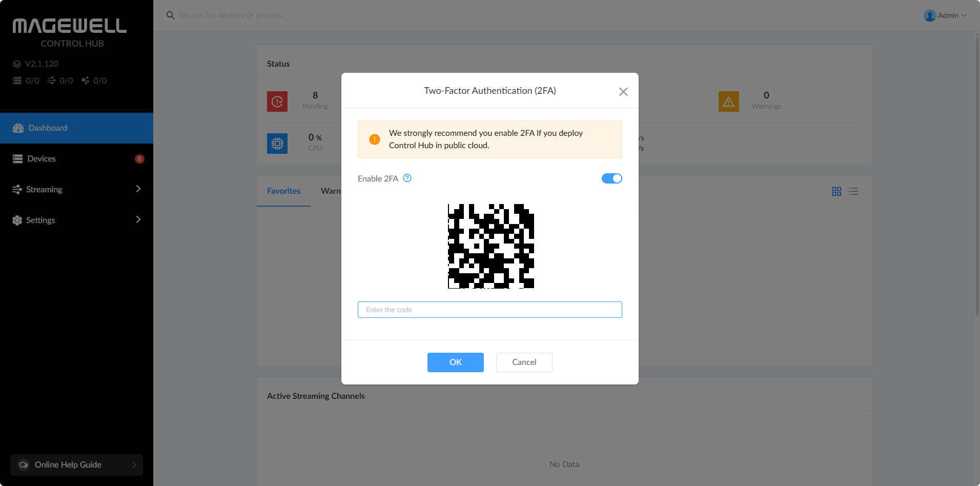
Task: Click the Online Help Guide chat icon
Action: [x=24, y=465]
